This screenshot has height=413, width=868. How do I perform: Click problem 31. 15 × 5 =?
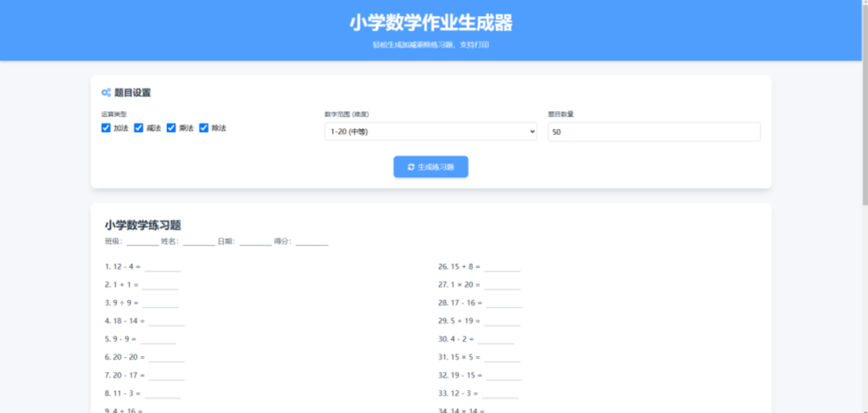tap(459, 357)
